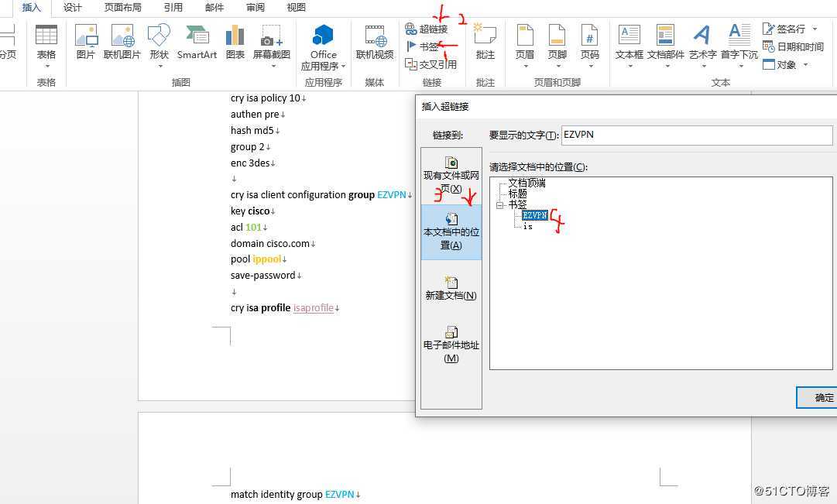Click the text 'key cisco'
Viewport: 837px width, 504px height.
[x=250, y=211]
